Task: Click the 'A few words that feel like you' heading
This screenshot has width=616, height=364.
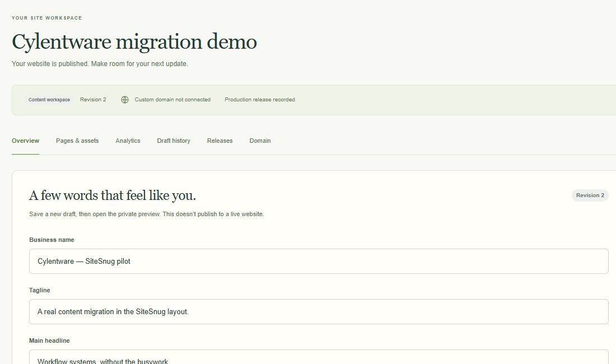Action: [113, 195]
